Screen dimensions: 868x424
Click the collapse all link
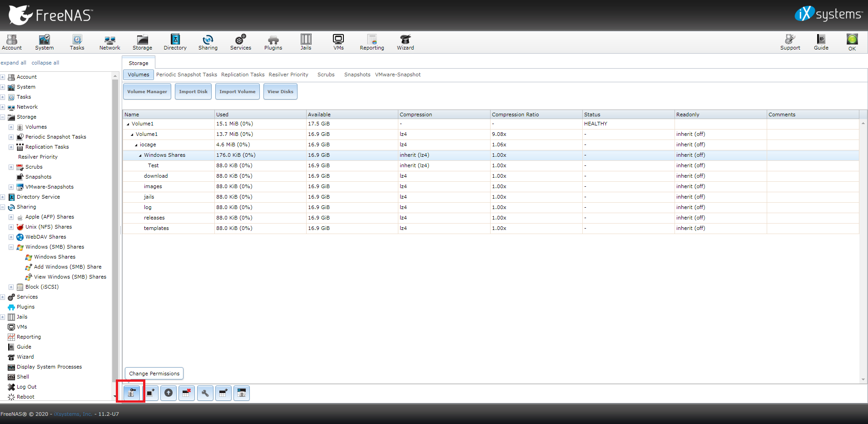(45, 63)
